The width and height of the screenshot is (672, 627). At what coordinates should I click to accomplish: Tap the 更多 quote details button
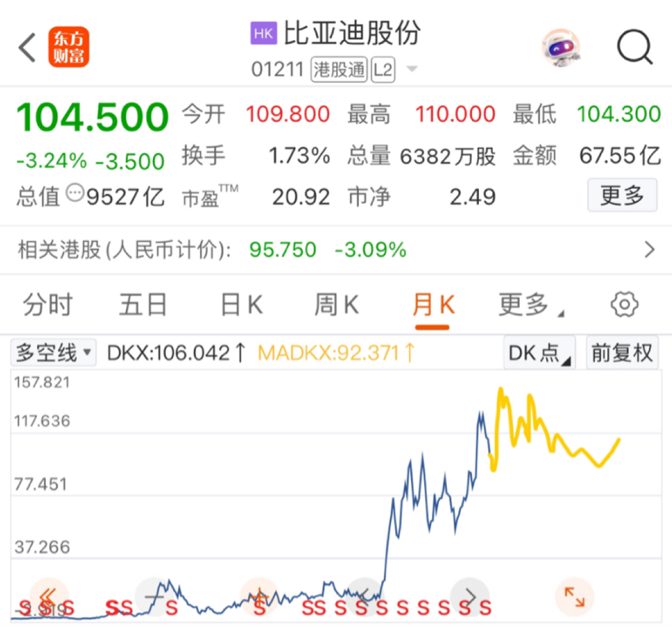(622, 195)
